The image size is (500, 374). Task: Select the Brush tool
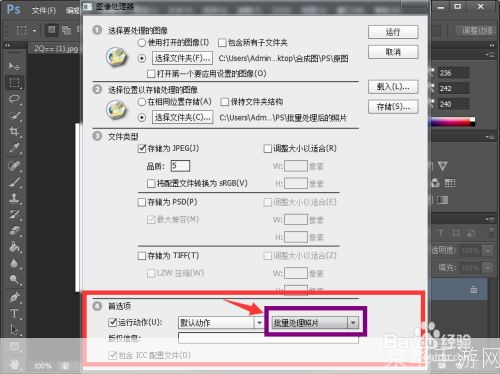pos(14,182)
